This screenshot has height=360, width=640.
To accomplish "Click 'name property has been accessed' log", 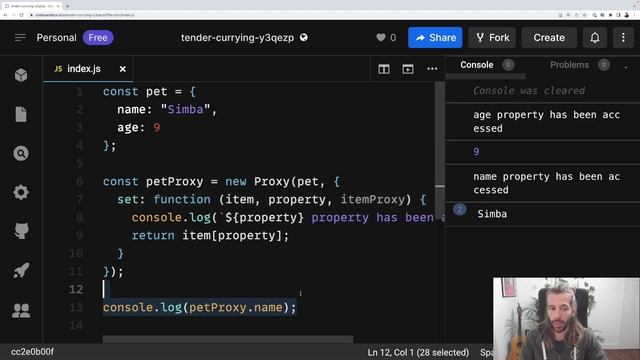I will point(547,183).
